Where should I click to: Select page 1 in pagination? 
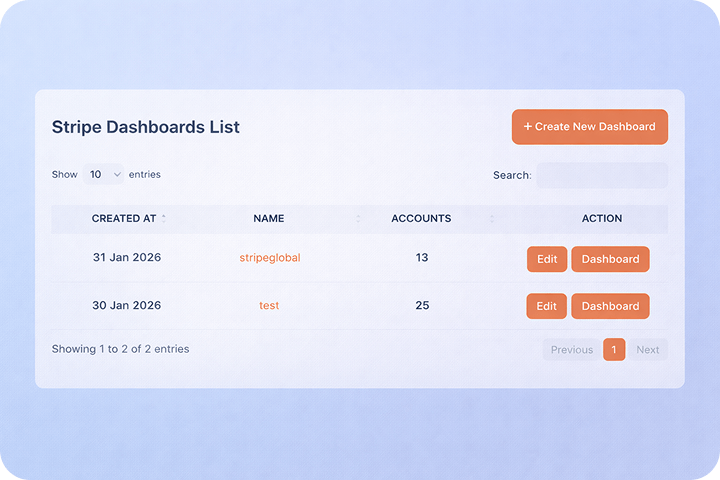coord(614,350)
